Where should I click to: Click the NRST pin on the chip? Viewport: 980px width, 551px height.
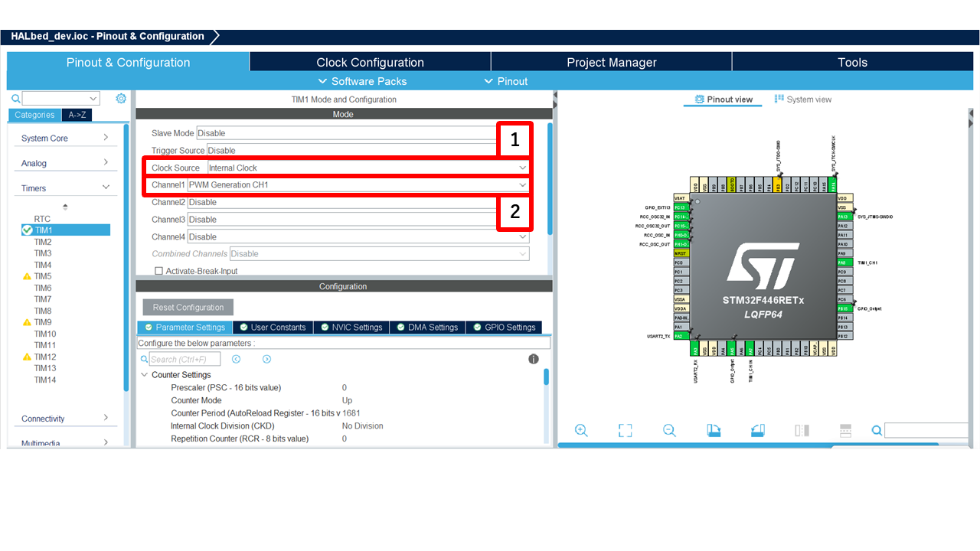(x=681, y=253)
